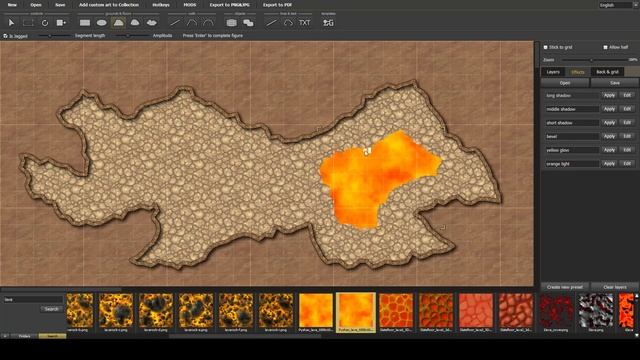Edit the long shadow effect
This screenshot has height=360, width=640.
pyautogui.click(x=627, y=96)
